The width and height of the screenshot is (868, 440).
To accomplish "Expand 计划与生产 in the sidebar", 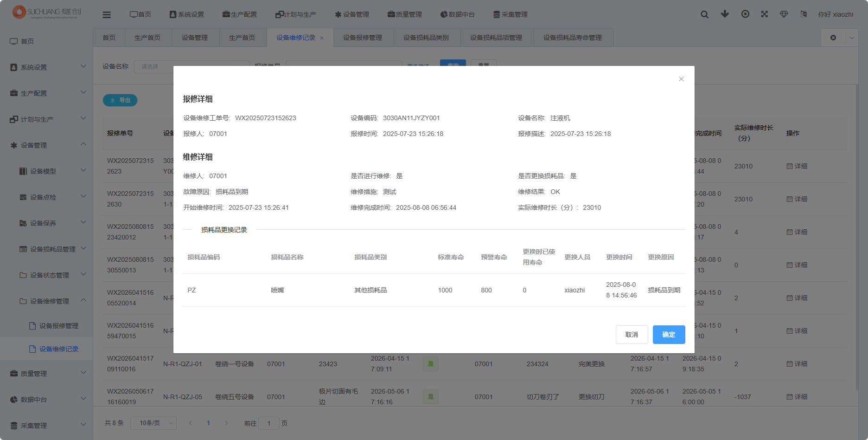I will tap(46, 119).
